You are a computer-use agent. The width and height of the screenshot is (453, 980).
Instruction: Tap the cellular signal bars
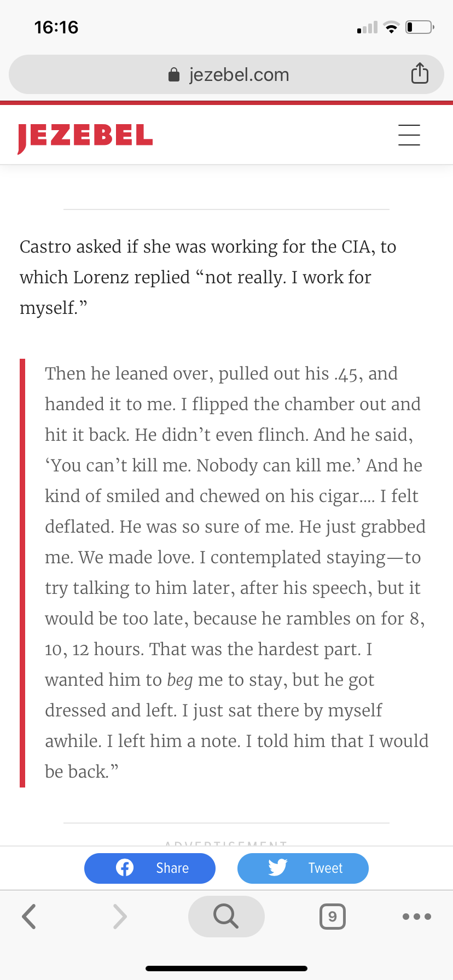(x=367, y=27)
